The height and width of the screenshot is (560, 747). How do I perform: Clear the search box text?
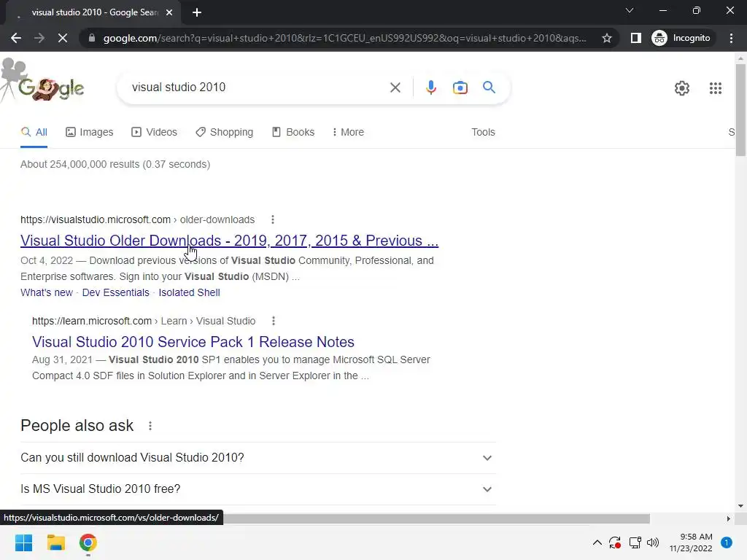click(x=395, y=87)
